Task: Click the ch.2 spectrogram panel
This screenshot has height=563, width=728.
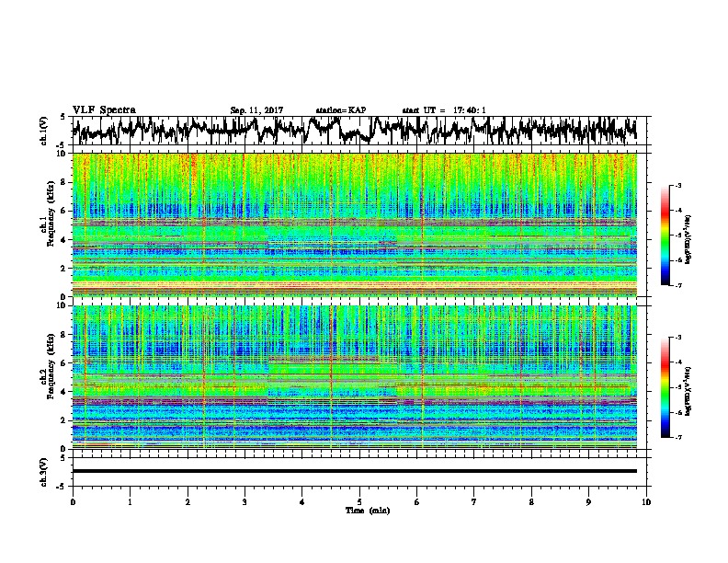Action: [x=355, y=377]
